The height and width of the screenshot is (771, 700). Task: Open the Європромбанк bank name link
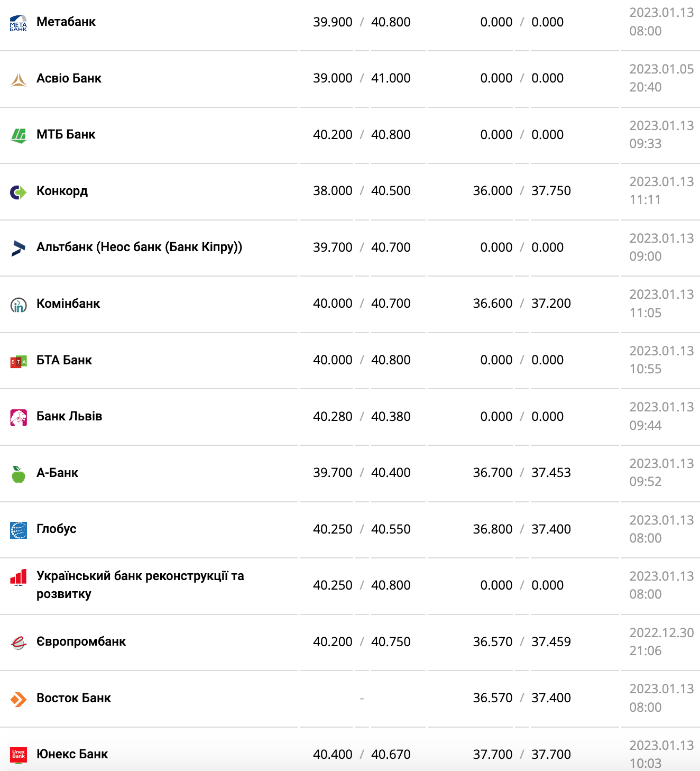[x=81, y=641]
